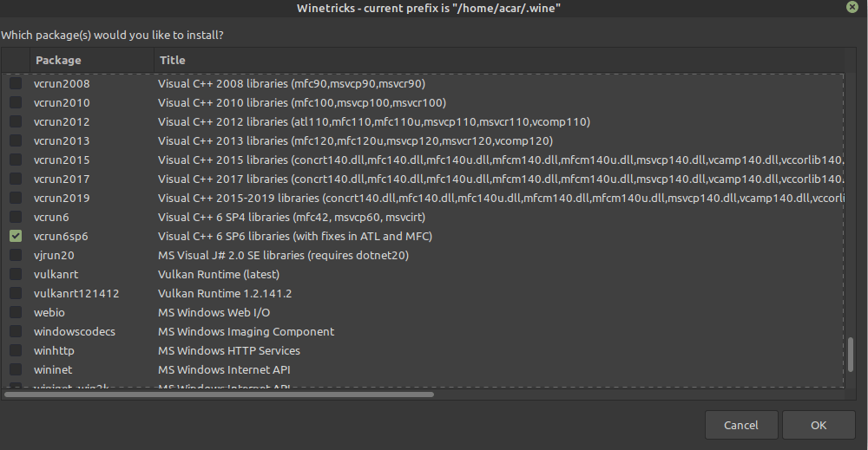Select the 'vcrun2008' package name
Image resolution: width=868 pixels, height=450 pixels.
(62, 83)
